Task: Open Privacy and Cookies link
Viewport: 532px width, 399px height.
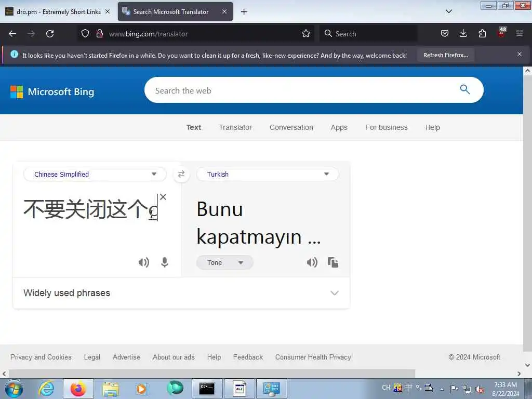Action: [x=41, y=357]
